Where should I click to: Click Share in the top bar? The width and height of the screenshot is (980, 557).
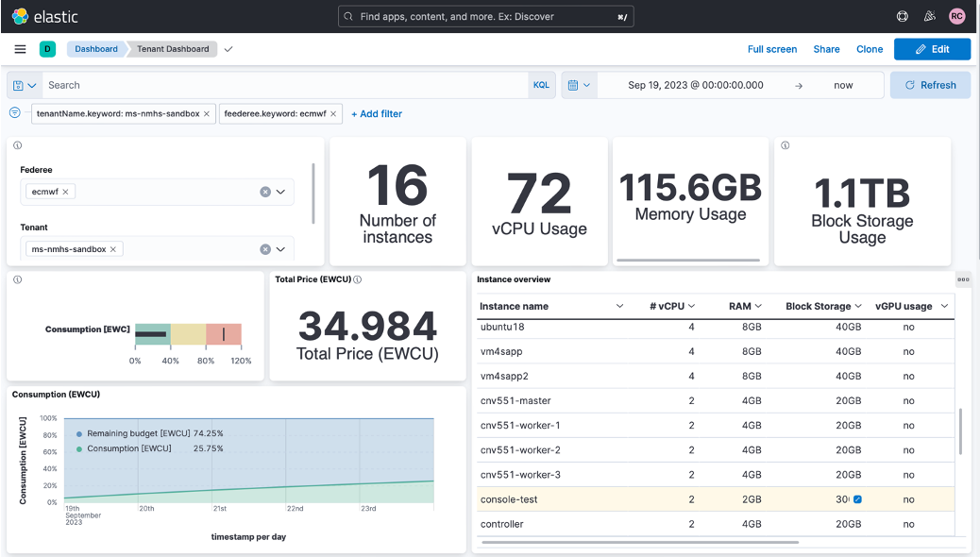click(x=826, y=49)
